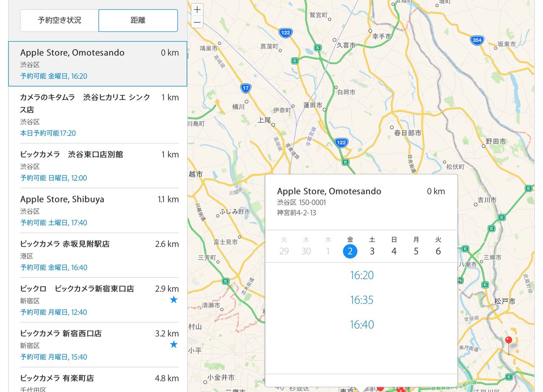The image size is (543, 392).
Task: Click the 坂東市 label on the map
Action: [x=507, y=44]
